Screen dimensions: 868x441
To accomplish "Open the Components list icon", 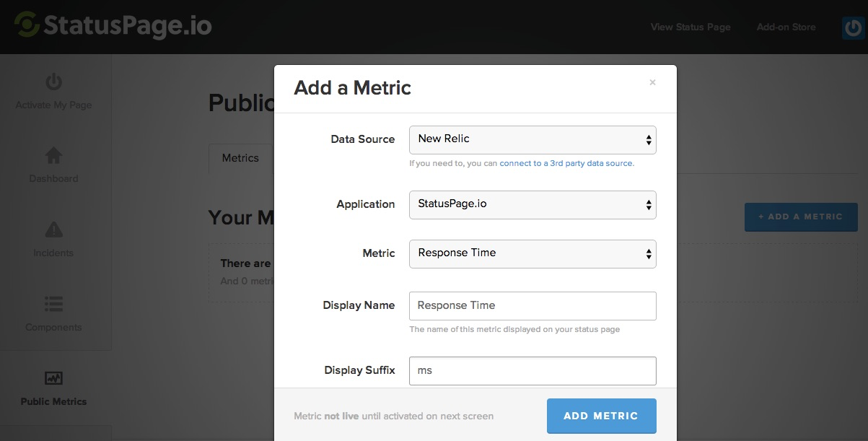I will pos(53,304).
